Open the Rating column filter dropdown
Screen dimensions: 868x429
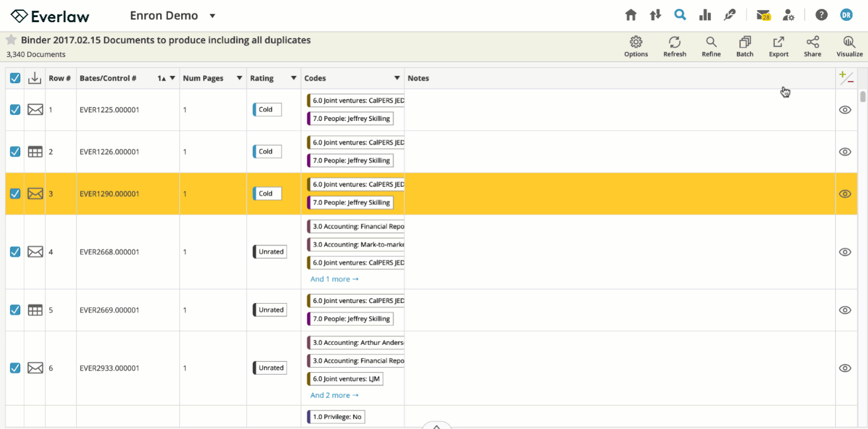[292, 78]
